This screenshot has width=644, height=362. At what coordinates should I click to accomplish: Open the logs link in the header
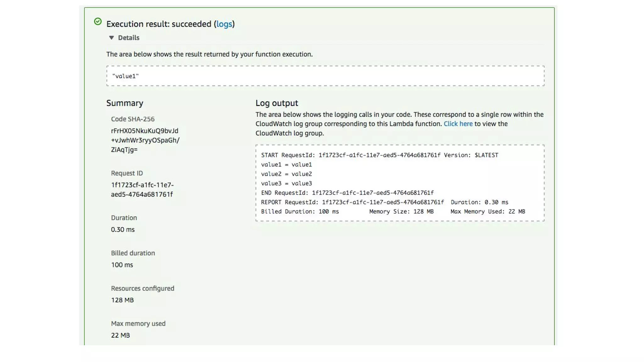[224, 24]
